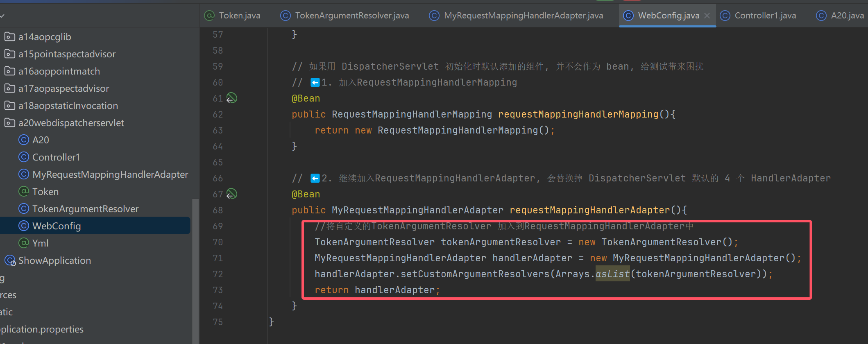Select the a20webdispatcherservlet package

click(x=95, y=123)
